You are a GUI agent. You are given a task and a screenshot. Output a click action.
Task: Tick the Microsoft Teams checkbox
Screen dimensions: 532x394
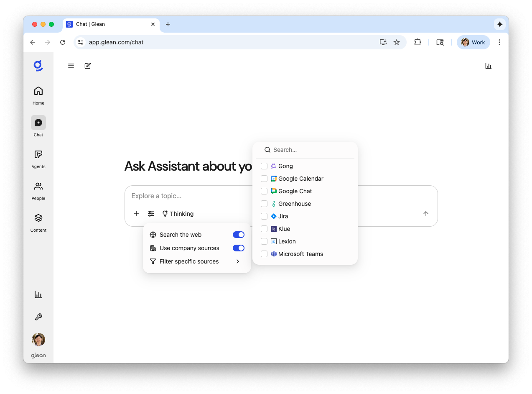(264, 254)
